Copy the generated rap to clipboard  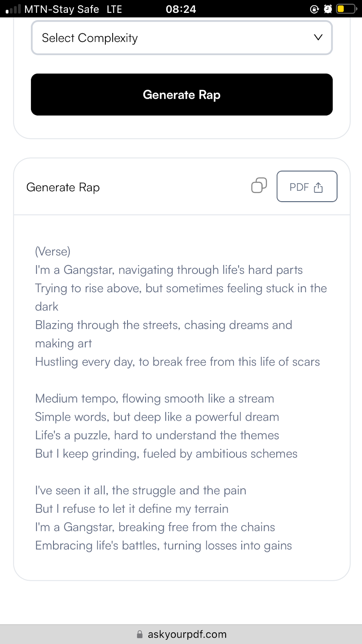tap(259, 186)
